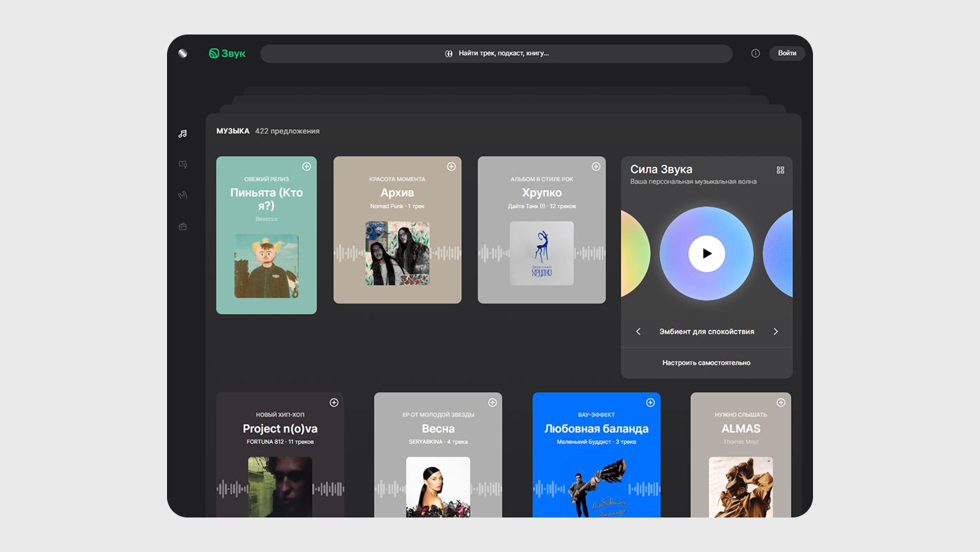Open the Project n(o)va album card title
The image size is (980, 552).
pos(280,428)
